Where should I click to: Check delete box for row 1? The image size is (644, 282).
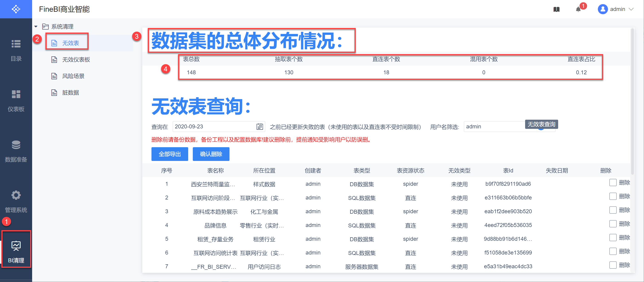pyautogui.click(x=613, y=182)
